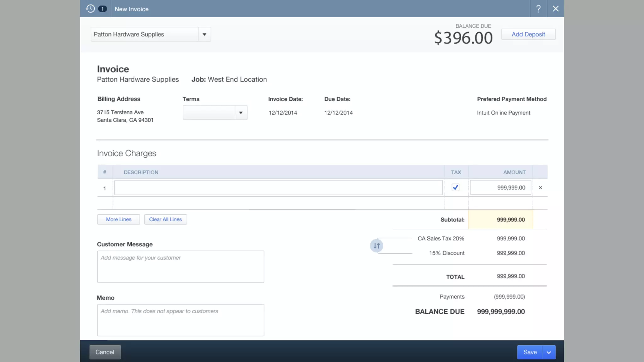Click the swap tax and discount arrows icon
The image size is (644, 362).
point(376,246)
